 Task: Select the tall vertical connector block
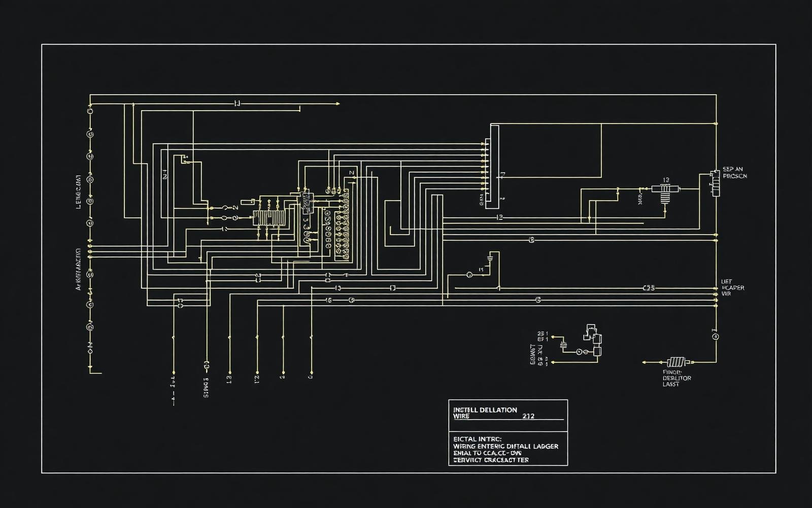click(492, 167)
